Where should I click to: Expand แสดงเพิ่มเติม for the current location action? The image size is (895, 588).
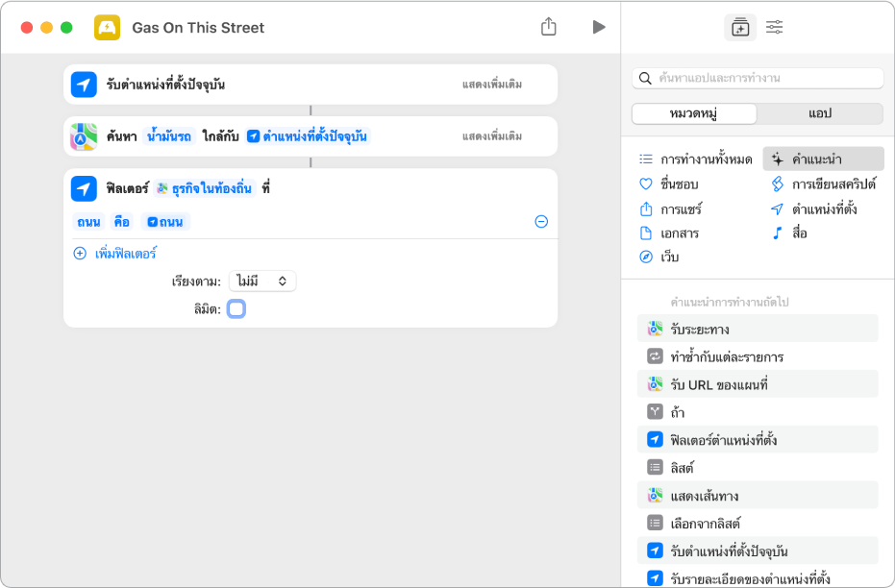(492, 85)
